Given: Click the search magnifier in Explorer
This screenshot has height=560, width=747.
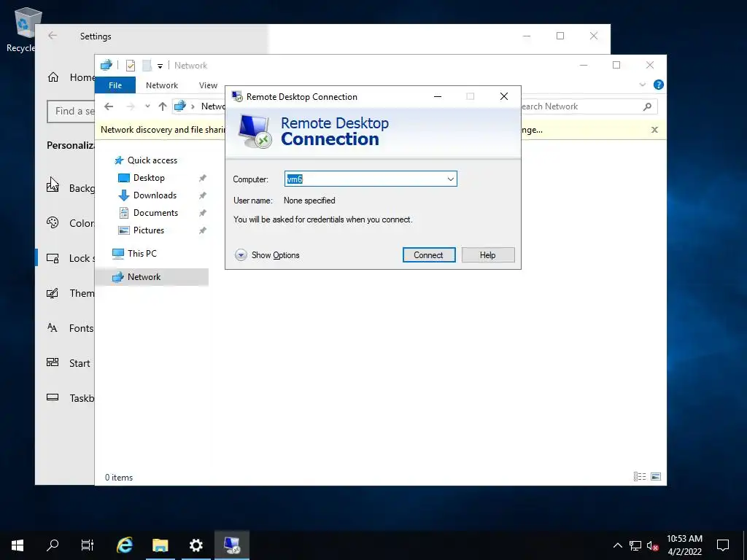Looking at the screenshot, I should coord(647,106).
